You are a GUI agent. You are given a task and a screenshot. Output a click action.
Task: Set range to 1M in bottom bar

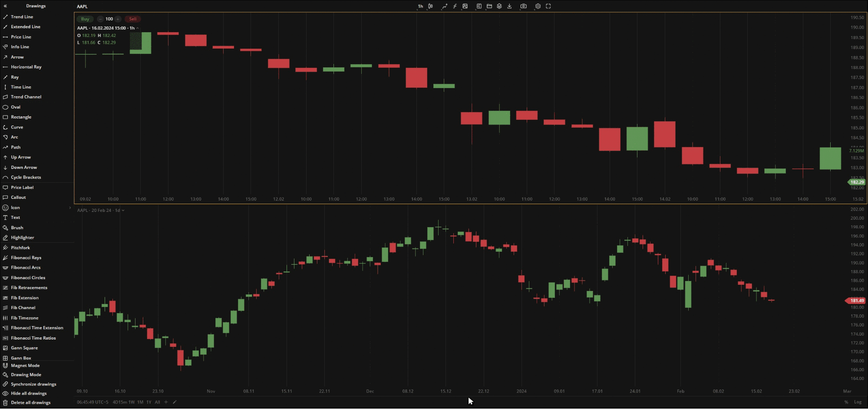click(140, 402)
